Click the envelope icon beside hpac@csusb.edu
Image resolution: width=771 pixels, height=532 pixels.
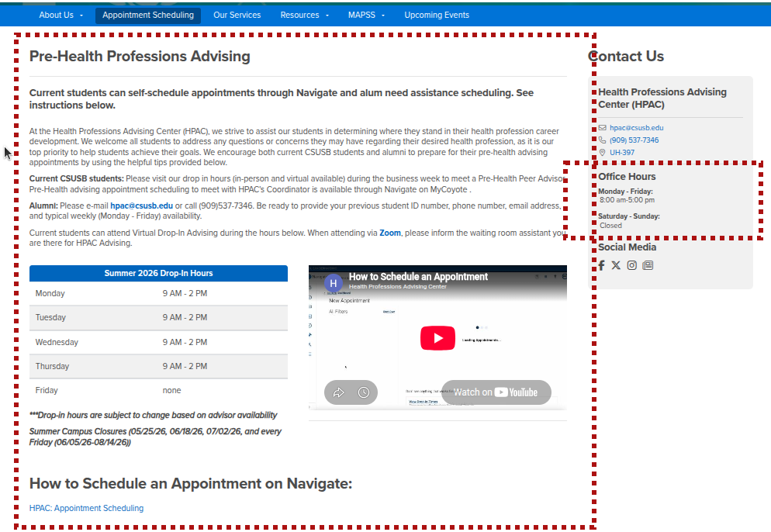click(603, 128)
